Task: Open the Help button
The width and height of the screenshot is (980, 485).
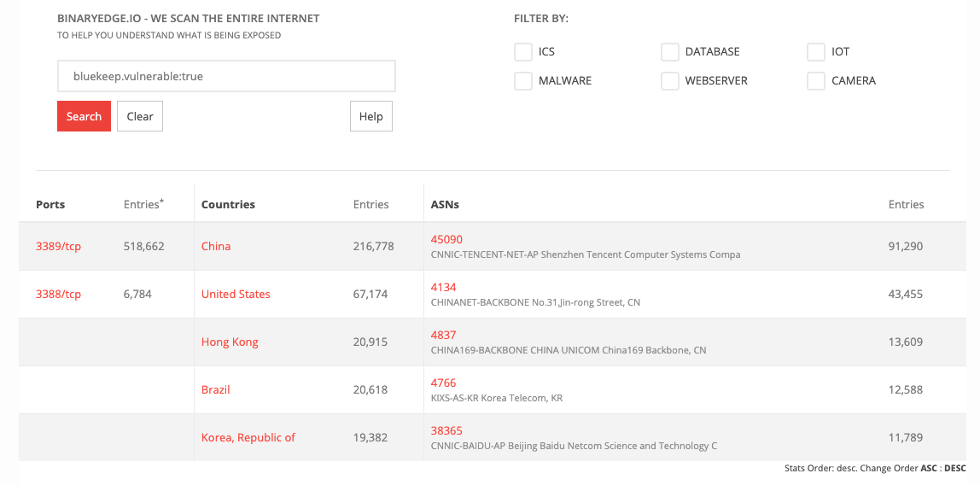Action: tap(371, 116)
